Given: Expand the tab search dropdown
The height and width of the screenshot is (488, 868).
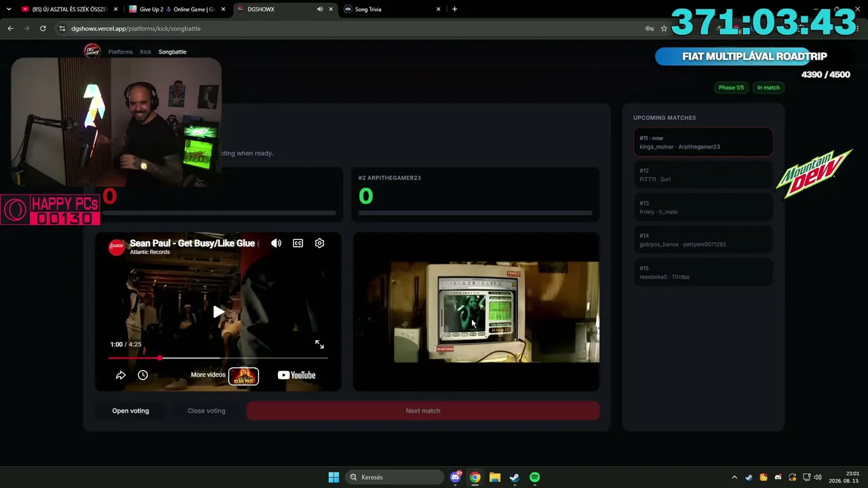Looking at the screenshot, I should [9, 9].
